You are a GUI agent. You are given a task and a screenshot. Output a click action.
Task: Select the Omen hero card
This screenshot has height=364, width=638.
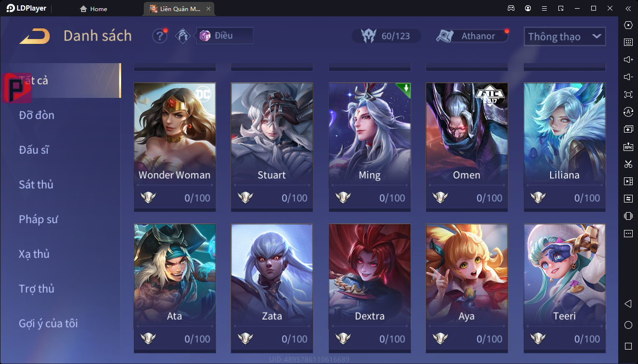pyautogui.click(x=467, y=147)
